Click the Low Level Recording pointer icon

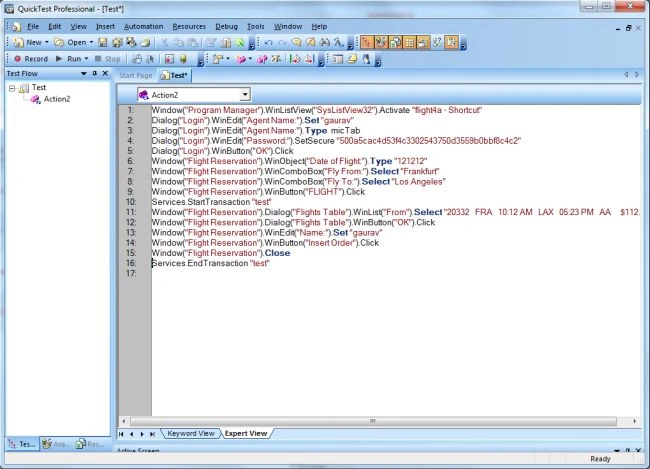[x=150, y=59]
